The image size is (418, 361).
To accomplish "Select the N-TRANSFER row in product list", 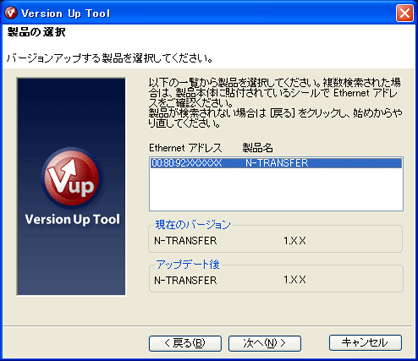I will point(276,163).
